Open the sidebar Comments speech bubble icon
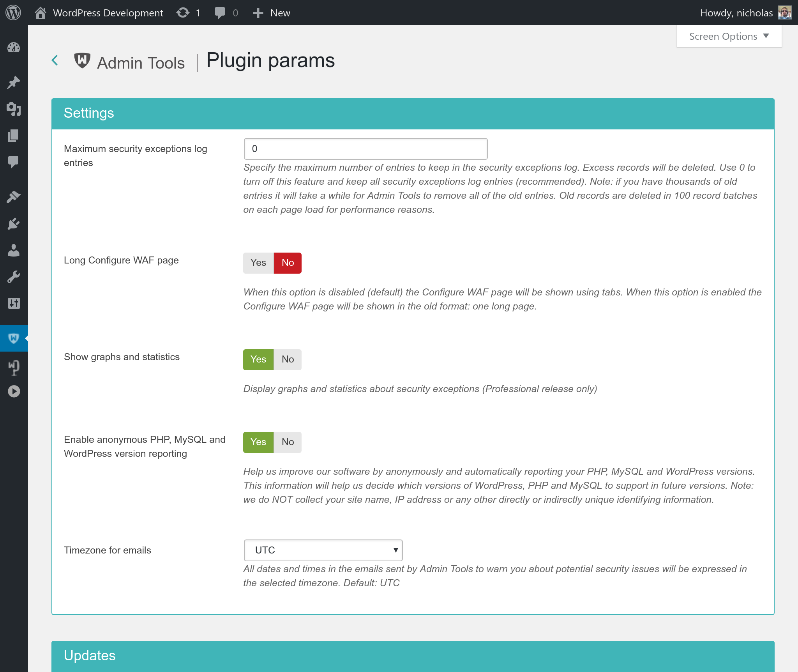Image resolution: width=798 pixels, height=672 pixels. [x=14, y=161]
